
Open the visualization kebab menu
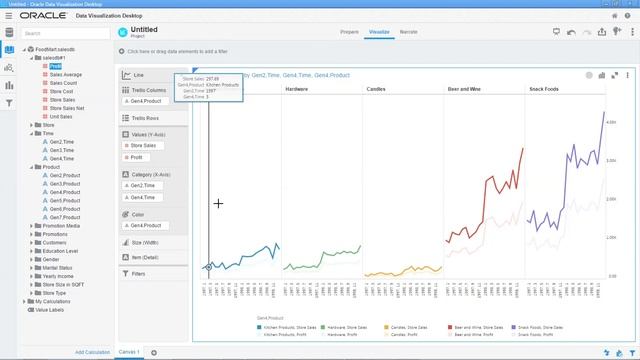click(x=627, y=75)
